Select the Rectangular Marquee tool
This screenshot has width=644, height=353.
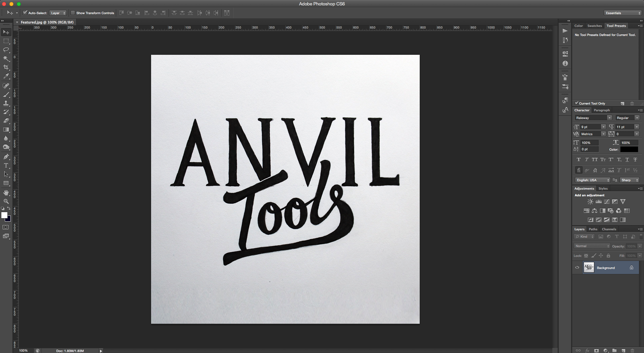click(6, 41)
